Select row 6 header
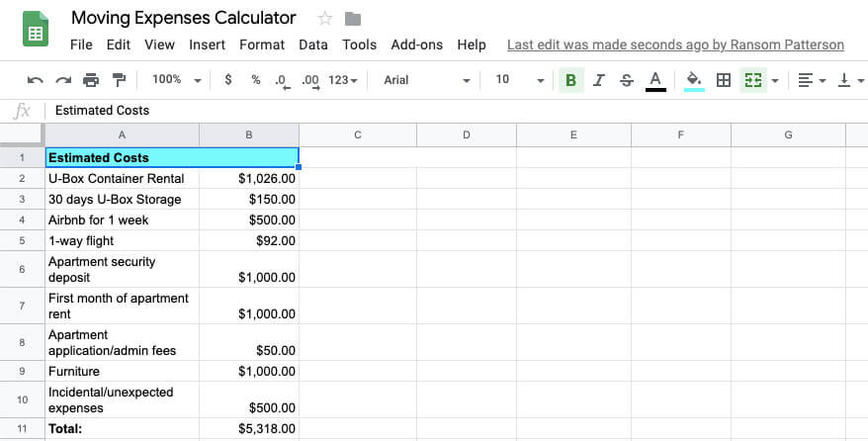This screenshot has width=868, height=441. click(x=22, y=270)
